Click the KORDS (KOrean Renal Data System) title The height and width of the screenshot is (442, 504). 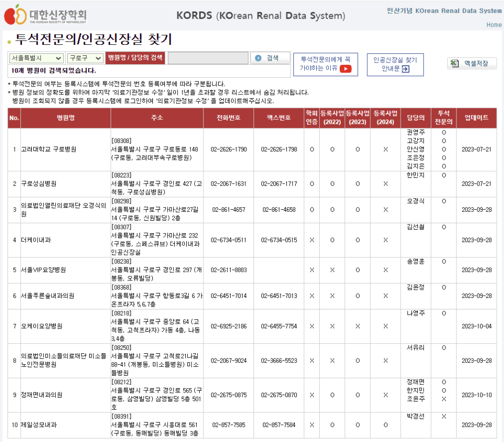(x=261, y=16)
